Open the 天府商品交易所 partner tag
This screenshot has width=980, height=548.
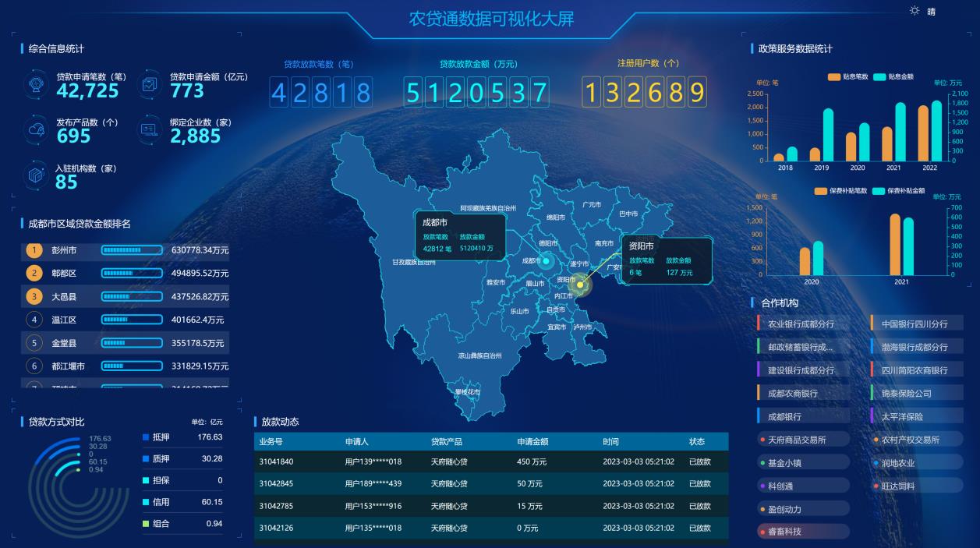pyautogui.click(x=797, y=440)
